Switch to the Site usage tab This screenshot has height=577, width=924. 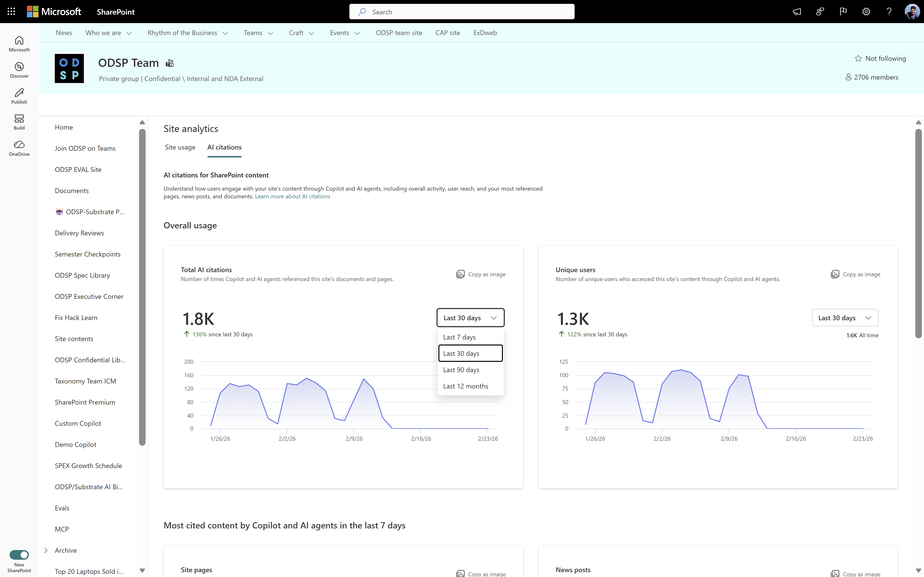coord(180,147)
